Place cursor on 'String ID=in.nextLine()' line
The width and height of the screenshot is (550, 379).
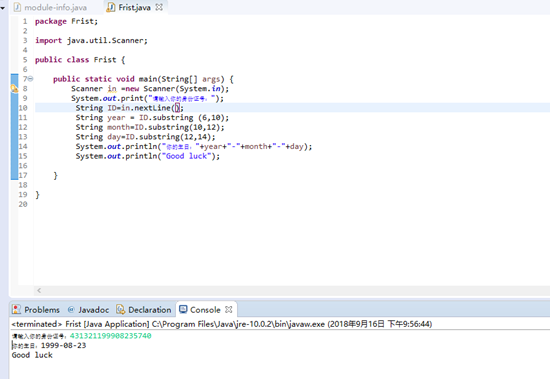(129, 108)
